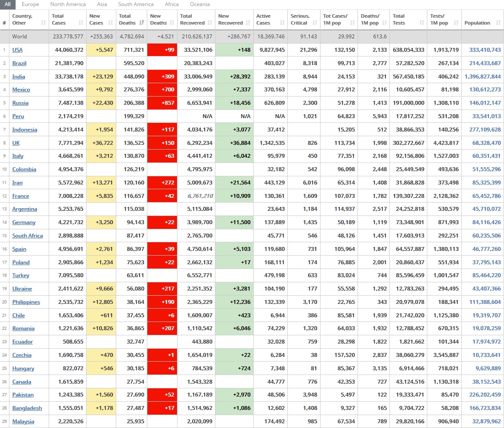504x428 pixels.
Task: Open the Pakistan country link
Action: [x=23, y=395]
